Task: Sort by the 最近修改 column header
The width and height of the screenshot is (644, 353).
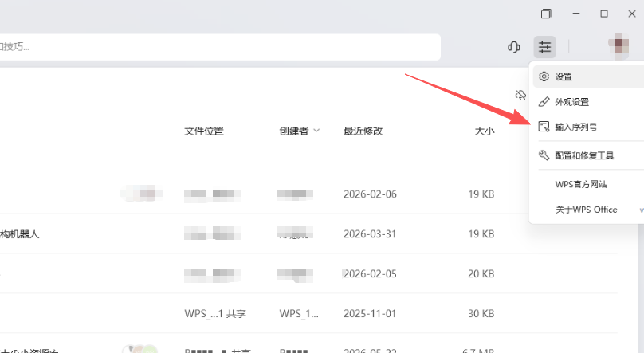Action: tap(363, 131)
